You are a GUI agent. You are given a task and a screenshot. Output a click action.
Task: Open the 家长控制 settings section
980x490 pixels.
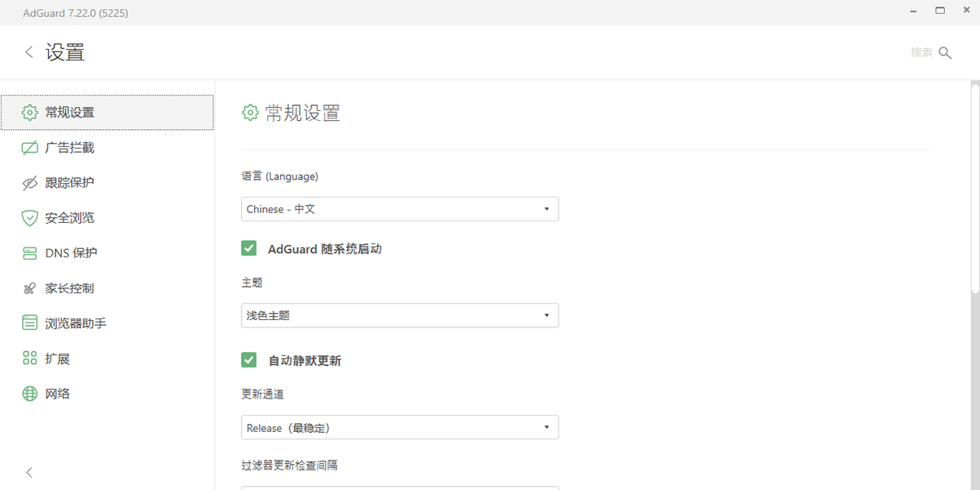tap(107, 288)
